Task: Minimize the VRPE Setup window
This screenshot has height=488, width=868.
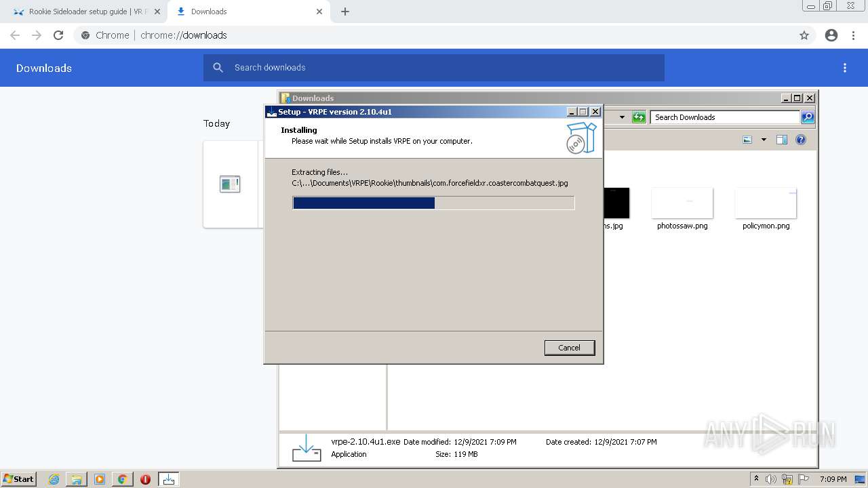Action: [x=572, y=112]
